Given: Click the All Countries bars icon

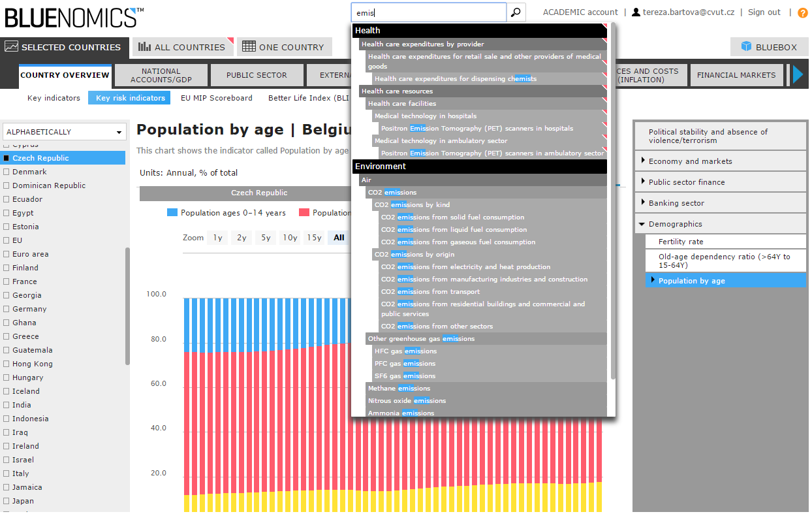Looking at the screenshot, I should pyautogui.click(x=144, y=47).
